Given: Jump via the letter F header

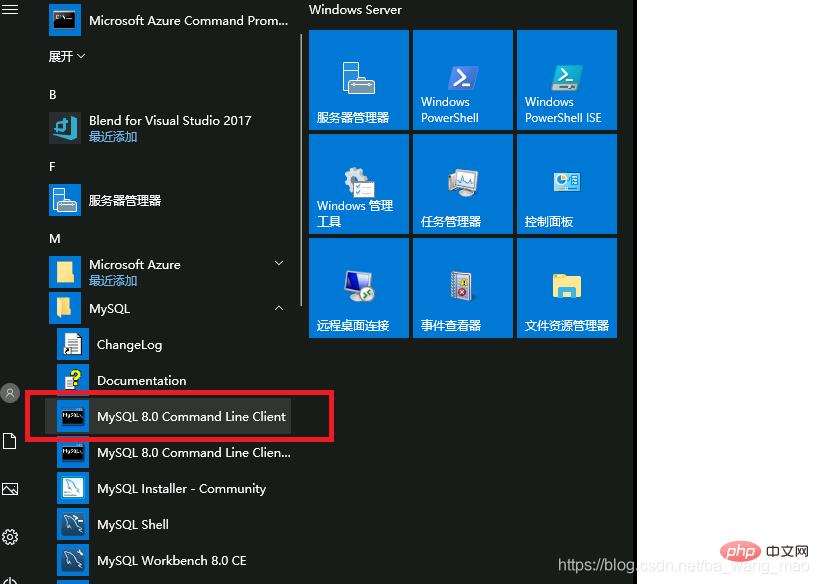Looking at the screenshot, I should tap(52, 167).
